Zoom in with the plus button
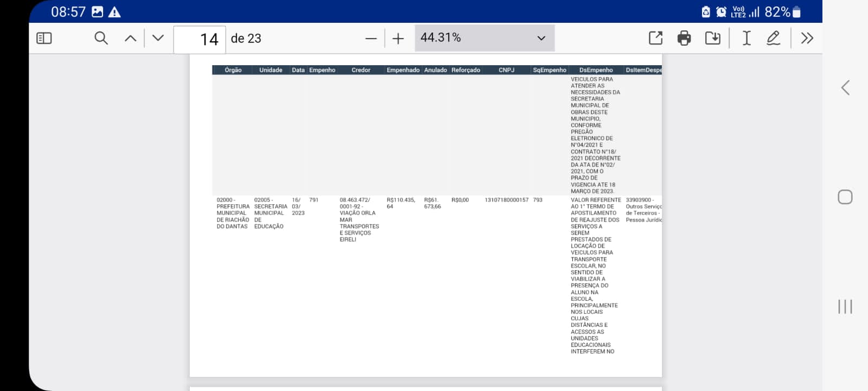The image size is (868, 391). coord(398,39)
